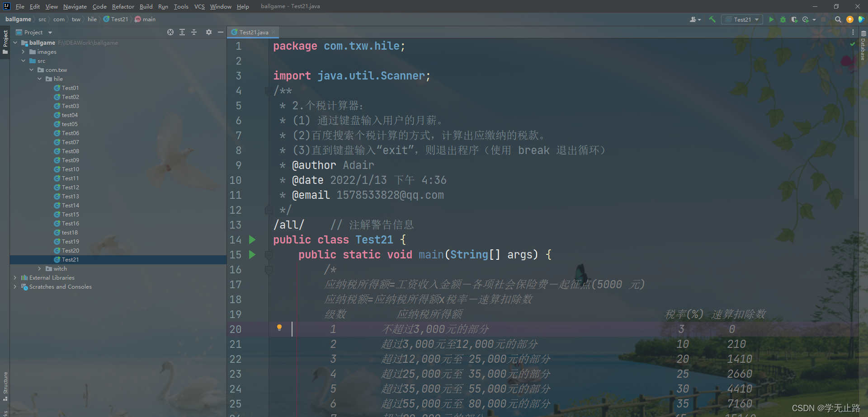This screenshot has height=417, width=868.
Task: Open the VCS menu
Action: click(x=199, y=6)
